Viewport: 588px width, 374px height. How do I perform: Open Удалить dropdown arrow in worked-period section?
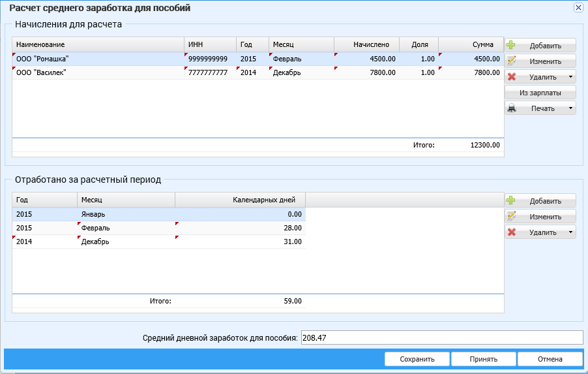click(x=570, y=232)
